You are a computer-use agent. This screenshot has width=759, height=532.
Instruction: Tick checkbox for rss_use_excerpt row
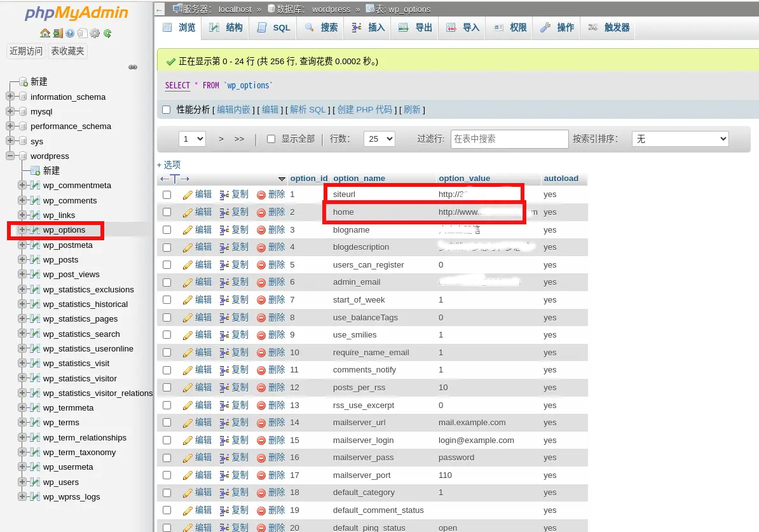(x=167, y=405)
